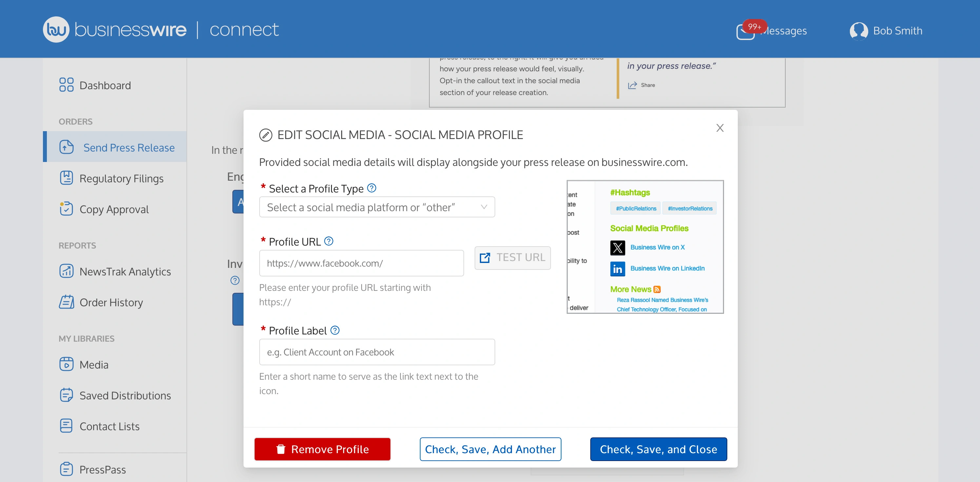Click the RSS feed icon beside More News
The width and height of the screenshot is (980, 482).
657,289
